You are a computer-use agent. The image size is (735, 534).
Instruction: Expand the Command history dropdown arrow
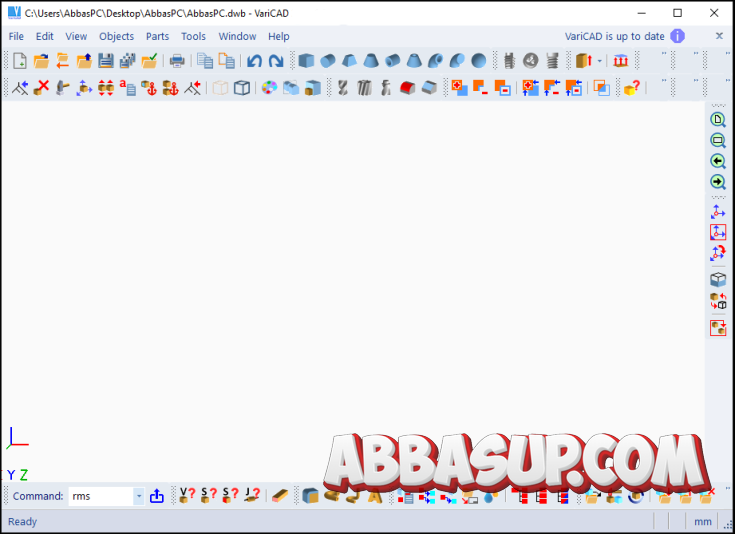[139, 496]
